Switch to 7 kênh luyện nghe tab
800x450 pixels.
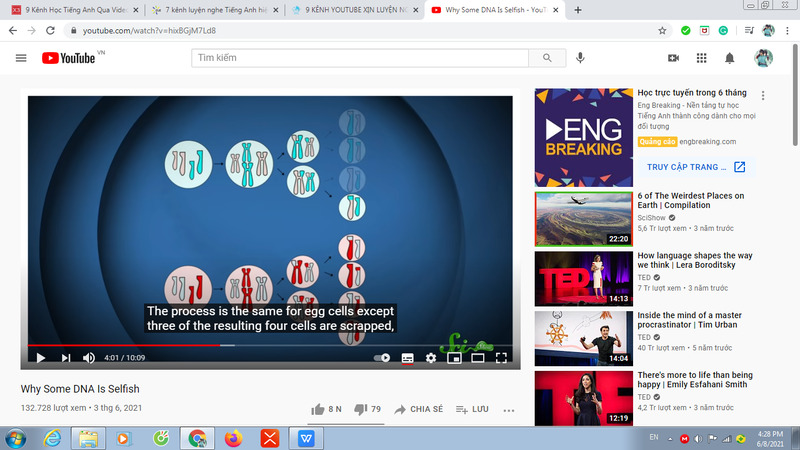point(216,10)
